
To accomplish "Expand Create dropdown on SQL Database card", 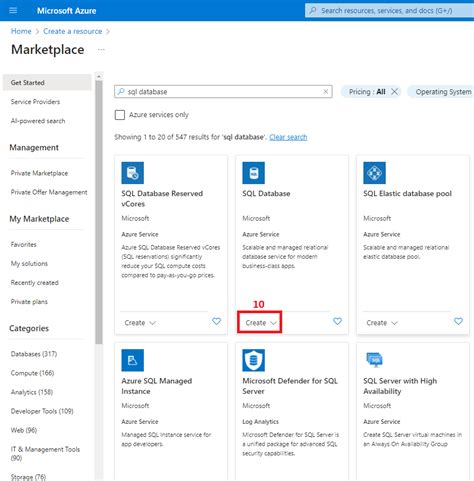I will (260, 322).
